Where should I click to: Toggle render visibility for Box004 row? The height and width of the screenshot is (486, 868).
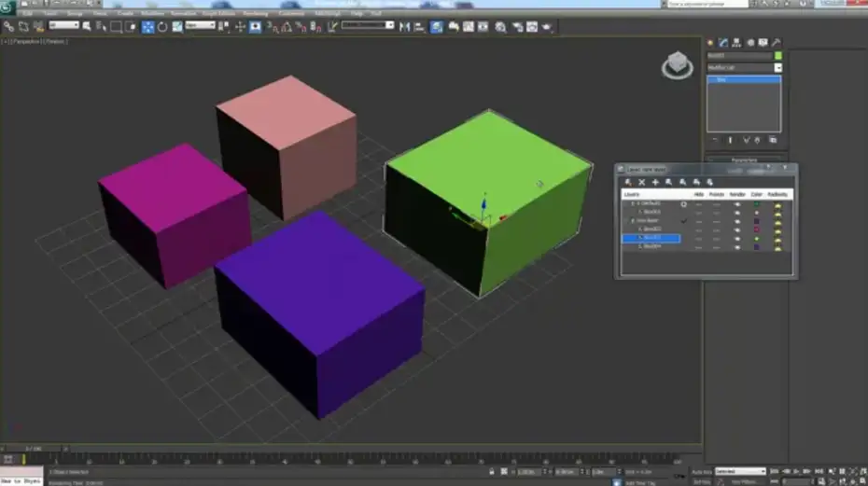coord(736,247)
